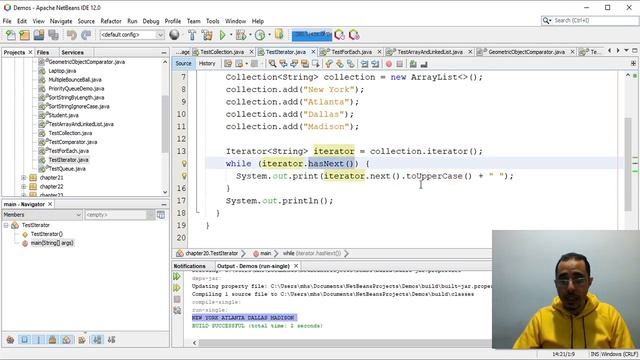The height and width of the screenshot is (360, 640).
Task: Open the open documents list arrow
Action: point(626,51)
